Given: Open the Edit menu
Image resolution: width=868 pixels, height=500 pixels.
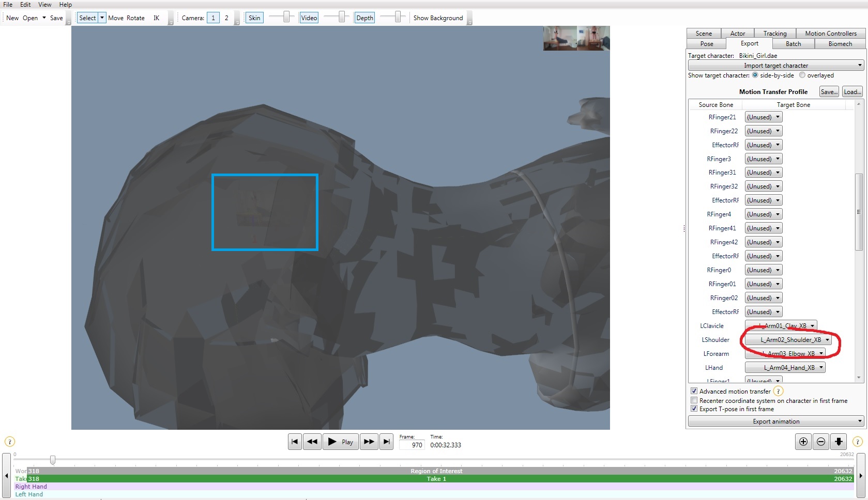Looking at the screenshot, I should (25, 4).
